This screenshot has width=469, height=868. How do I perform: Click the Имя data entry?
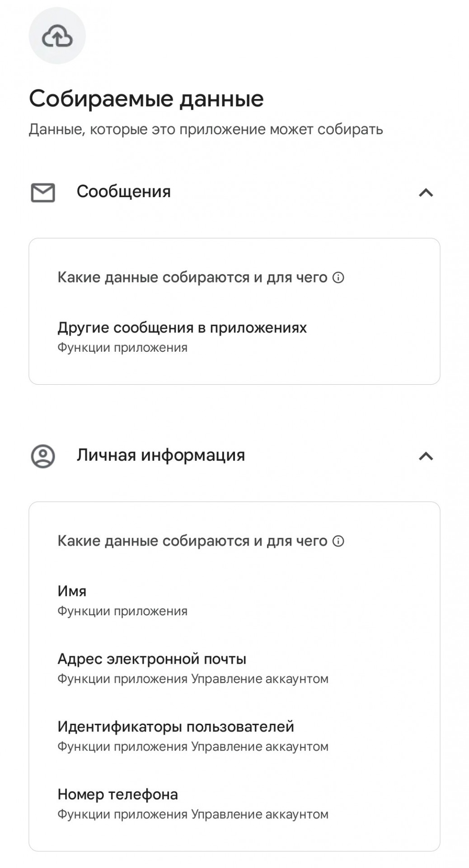[x=122, y=600]
